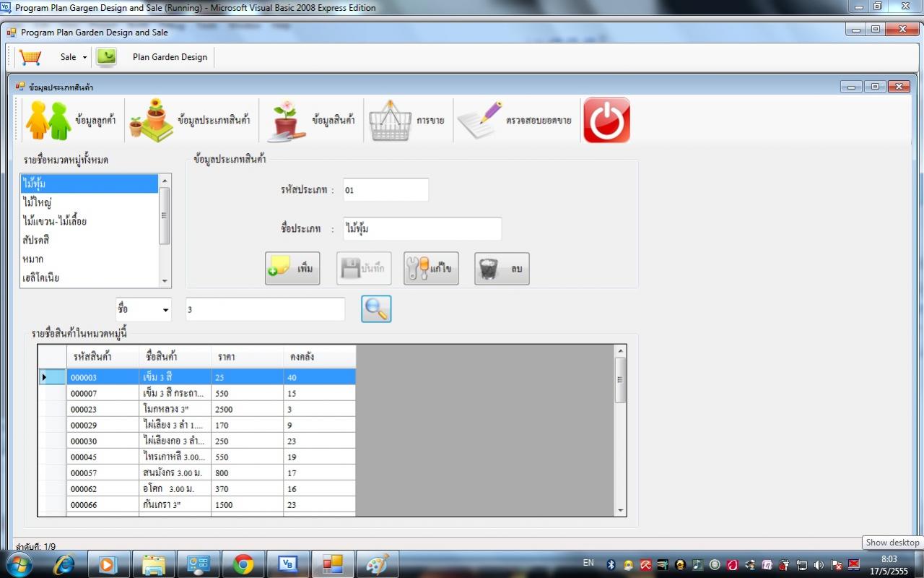The height and width of the screenshot is (578, 924).
Task: Open the ตรวจสอบยอดขาย sales check toolbar button
Action: (x=514, y=120)
